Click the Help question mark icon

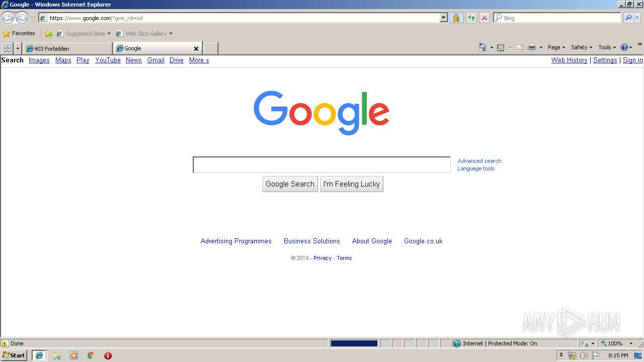tap(624, 47)
